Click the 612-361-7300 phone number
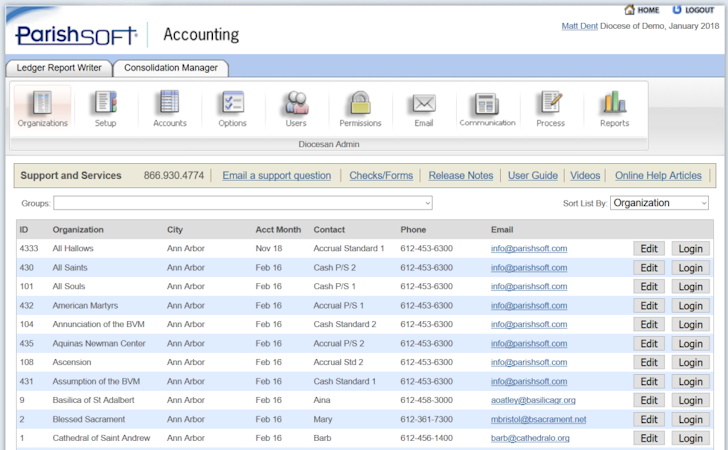This screenshot has width=728, height=450. [427, 419]
